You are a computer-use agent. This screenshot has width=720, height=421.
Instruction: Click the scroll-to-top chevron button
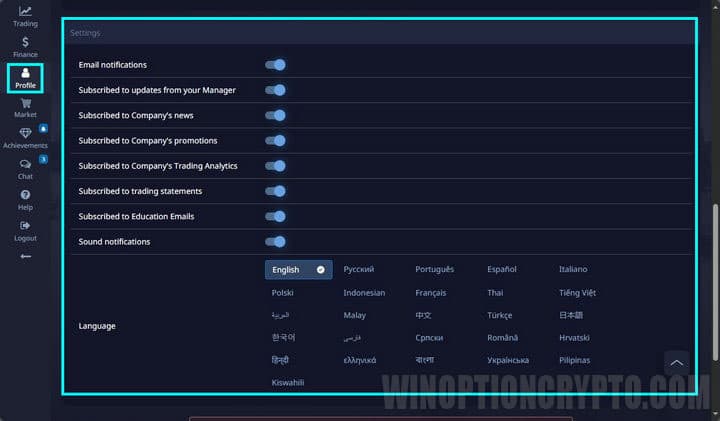(x=676, y=363)
